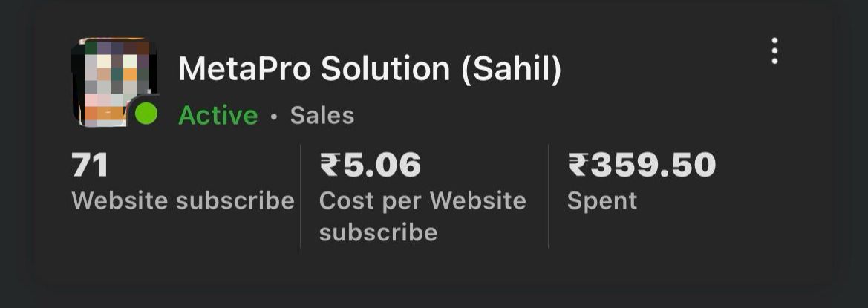The width and height of the screenshot is (868, 308).
Task: Click the rupee symbol in ₹359.50
Action: (578, 165)
